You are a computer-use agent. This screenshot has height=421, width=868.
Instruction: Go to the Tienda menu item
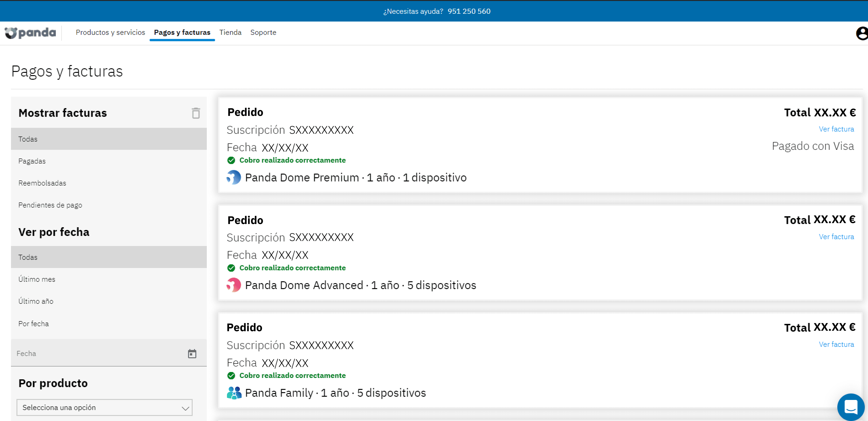[x=230, y=32]
